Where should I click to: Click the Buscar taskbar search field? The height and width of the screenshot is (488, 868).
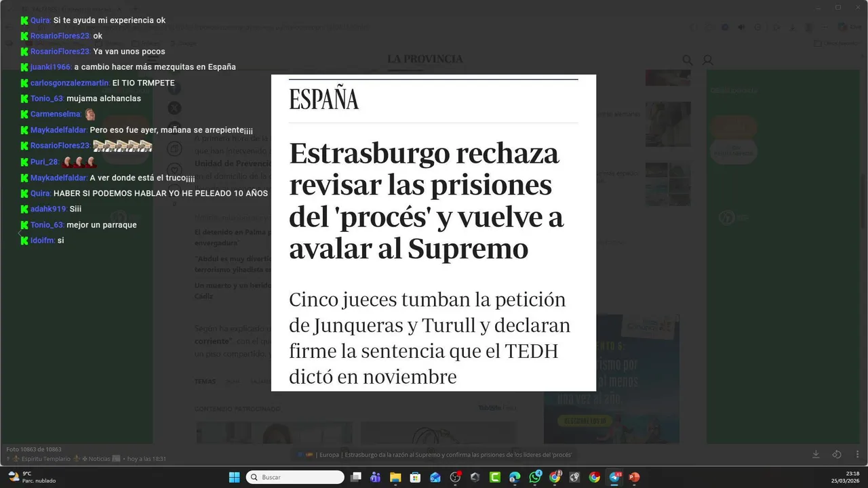[295, 477]
